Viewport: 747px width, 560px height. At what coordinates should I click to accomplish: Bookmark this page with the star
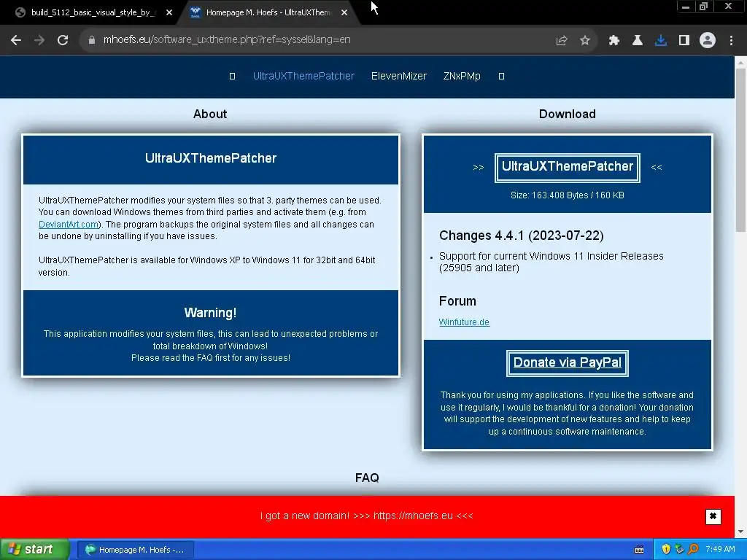pos(585,41)
